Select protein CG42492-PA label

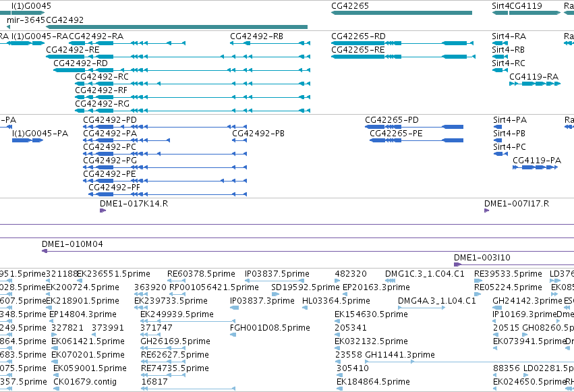click(x=110, y=134)
